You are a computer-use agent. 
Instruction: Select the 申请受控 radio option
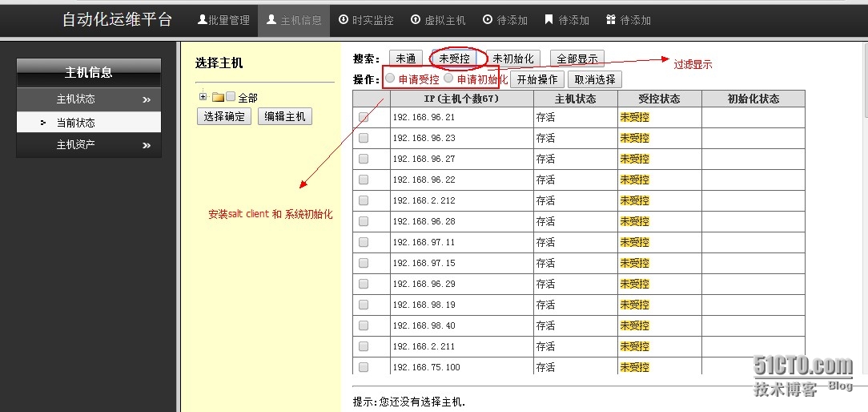(x=390, y=78)
